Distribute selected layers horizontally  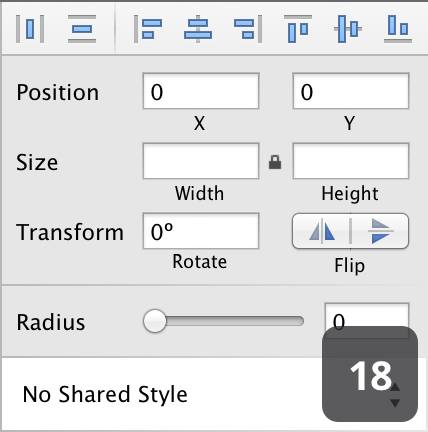point(30,29)
